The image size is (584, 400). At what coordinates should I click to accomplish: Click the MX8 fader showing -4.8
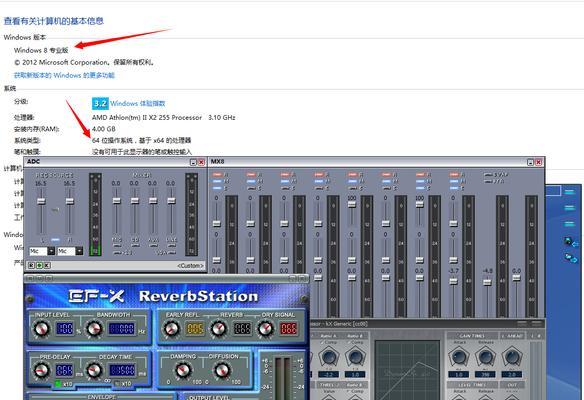point(487,282)
